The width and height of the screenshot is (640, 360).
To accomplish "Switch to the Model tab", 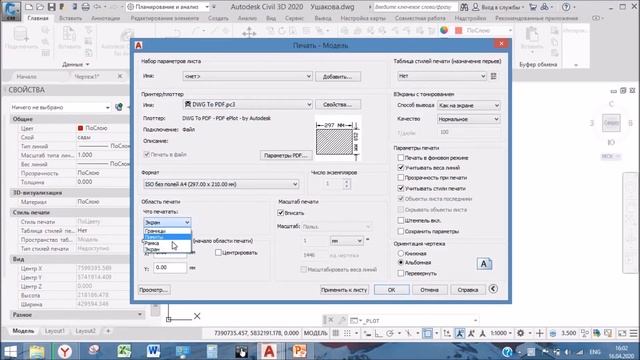I will click(x=23, y=331).
